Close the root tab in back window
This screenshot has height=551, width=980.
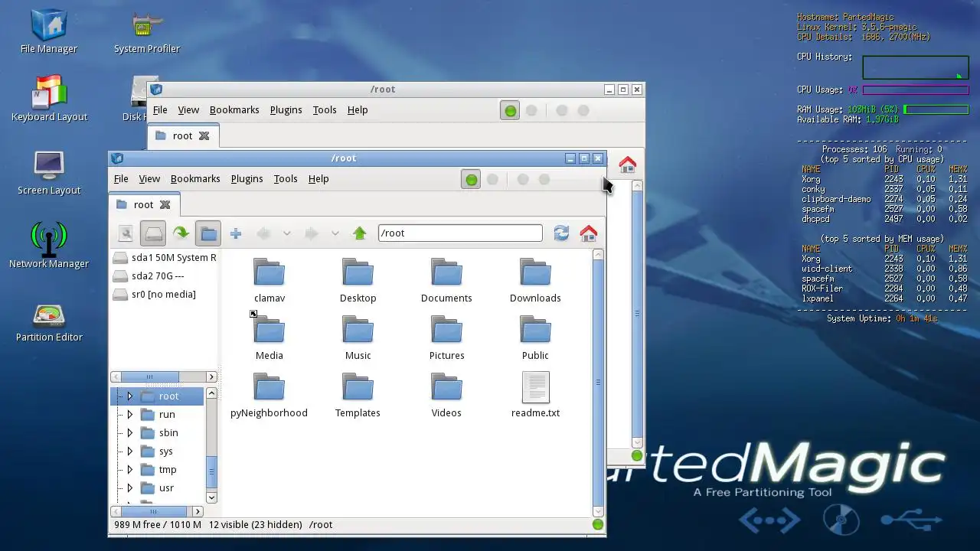pos(204,136)
